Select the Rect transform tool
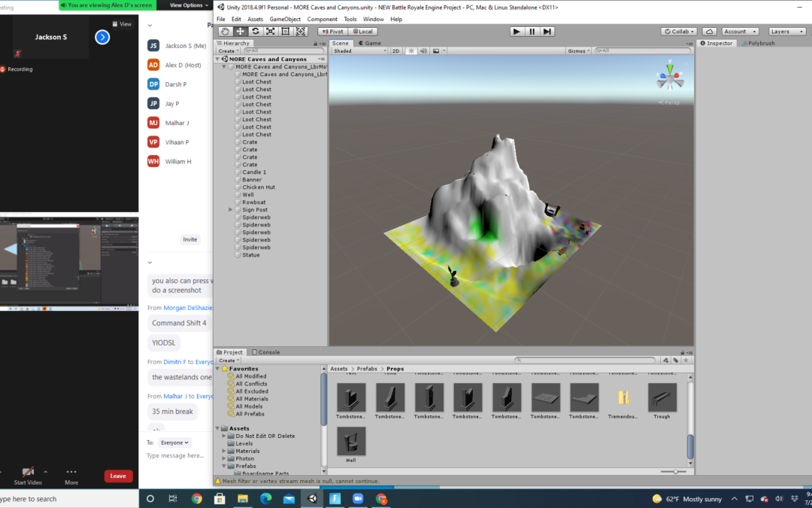Screen dimensions: 812x508 286,32
